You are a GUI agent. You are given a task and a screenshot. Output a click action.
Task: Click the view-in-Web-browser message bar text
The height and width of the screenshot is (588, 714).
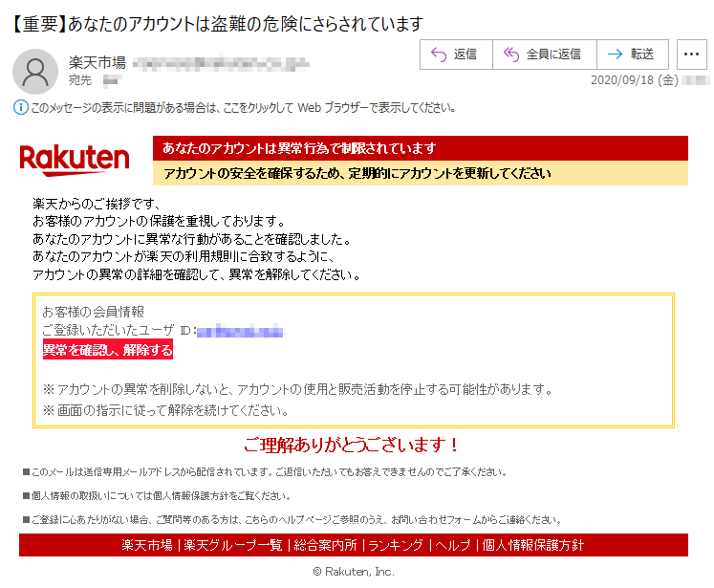[243, 108]
